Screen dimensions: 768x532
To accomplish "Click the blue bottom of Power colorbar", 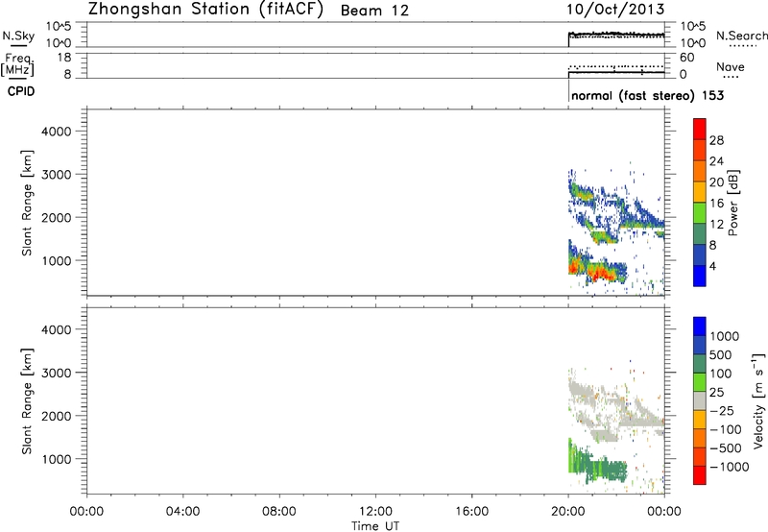I will click(700, 276).
